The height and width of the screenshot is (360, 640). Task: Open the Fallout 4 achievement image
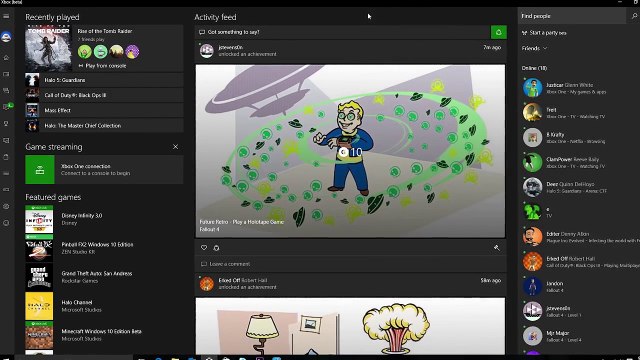[x=350, y=151]
